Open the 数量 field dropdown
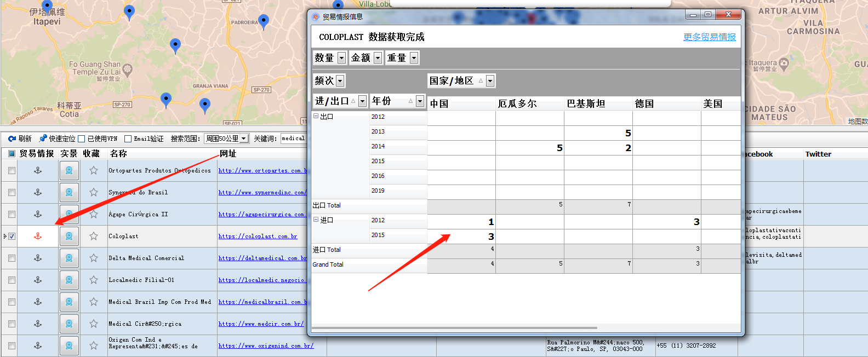Viewport: 868px width, 357px height. pos(341,57)
